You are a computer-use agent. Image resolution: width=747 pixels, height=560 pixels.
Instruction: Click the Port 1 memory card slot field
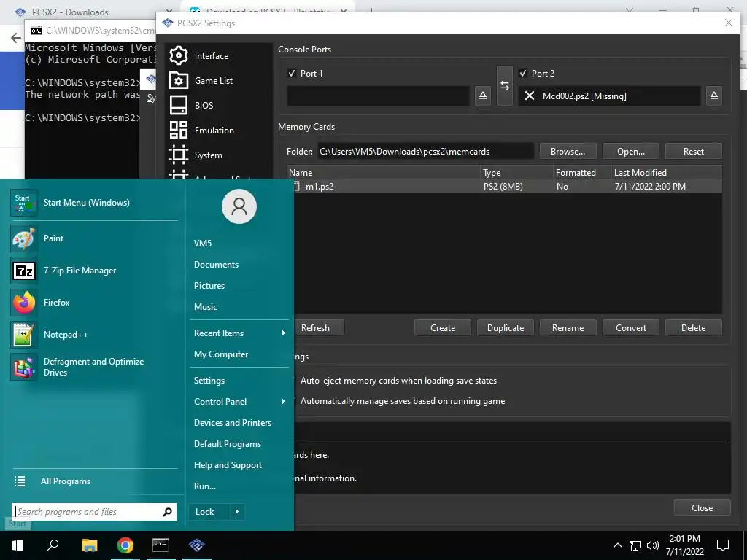(379, 96)
